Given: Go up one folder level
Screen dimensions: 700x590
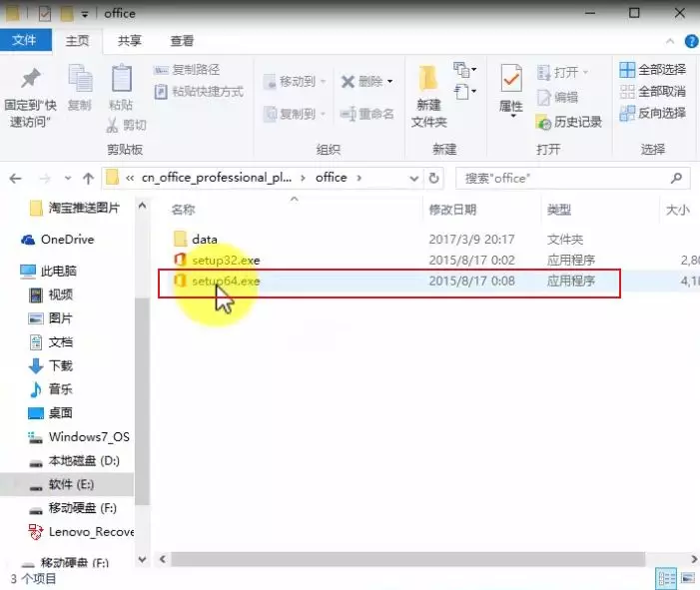Looking at the screenshot, I should coord(89,179).
